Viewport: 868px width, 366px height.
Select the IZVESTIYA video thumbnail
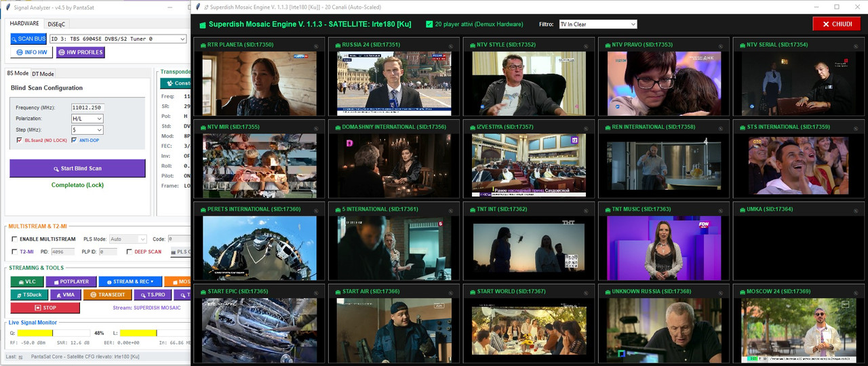[528, 165]
